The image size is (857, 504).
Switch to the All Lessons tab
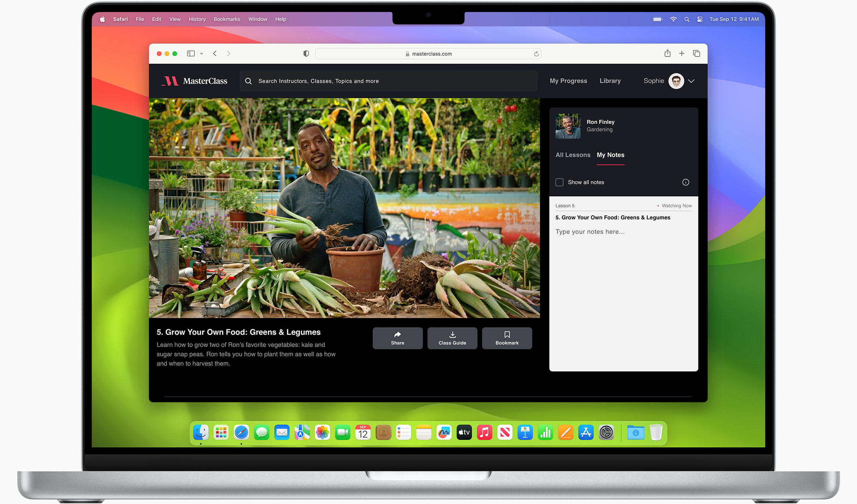pos(573,155)
